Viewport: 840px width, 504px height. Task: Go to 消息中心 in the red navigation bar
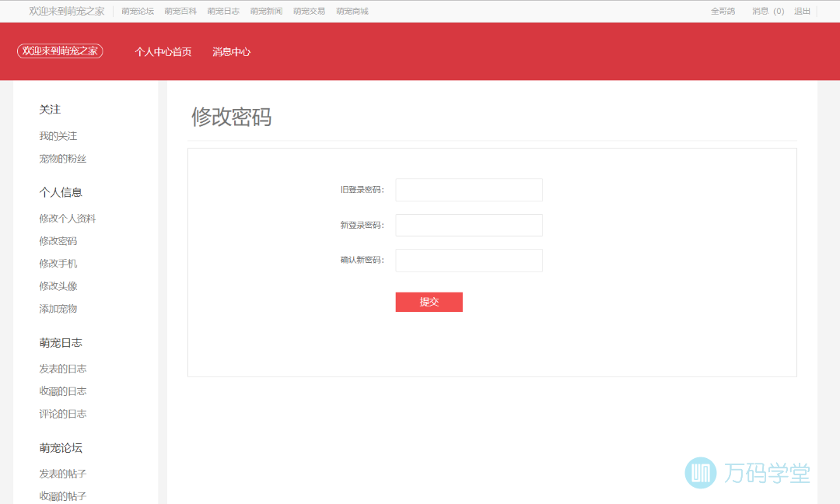coord(232,52)
